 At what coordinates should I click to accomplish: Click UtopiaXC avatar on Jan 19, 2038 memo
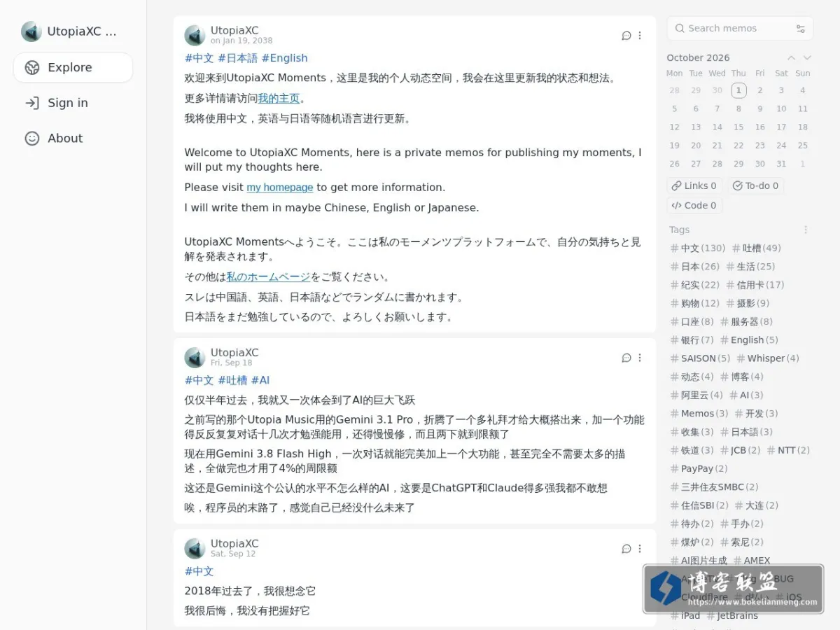tap(195, 36)
